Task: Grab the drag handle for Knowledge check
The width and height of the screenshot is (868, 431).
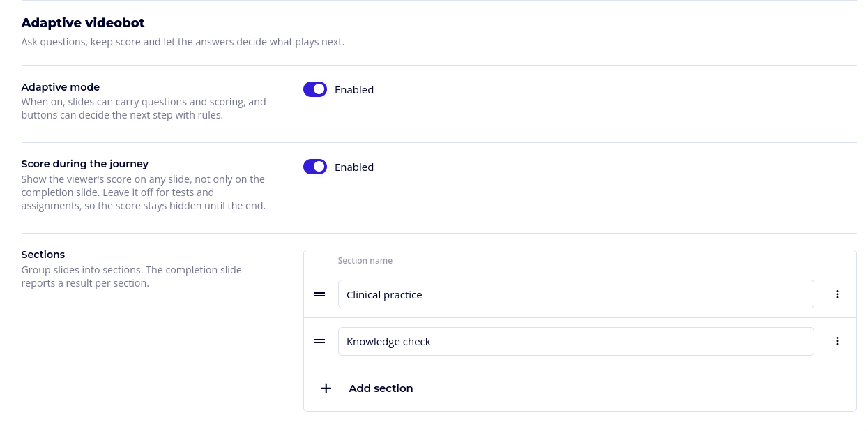Action: (x=320, y=341)
